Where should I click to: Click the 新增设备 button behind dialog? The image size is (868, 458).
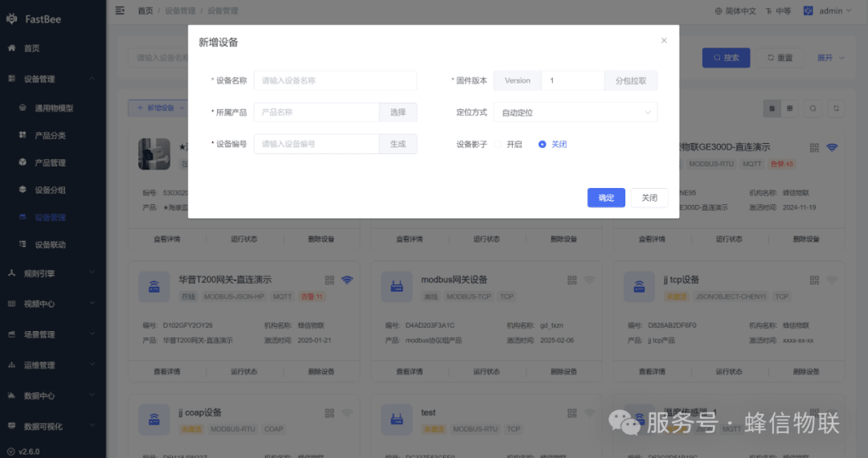(x=158, y=108)
